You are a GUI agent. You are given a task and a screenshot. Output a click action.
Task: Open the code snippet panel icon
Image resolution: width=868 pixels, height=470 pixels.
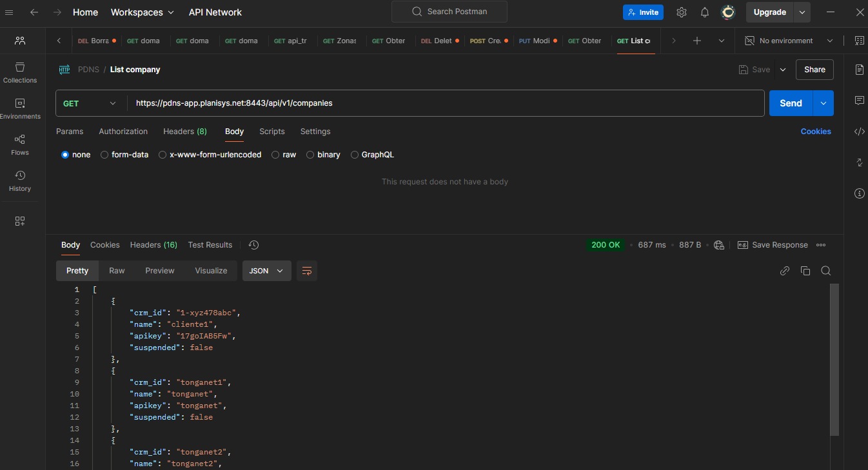click(860, 132)
